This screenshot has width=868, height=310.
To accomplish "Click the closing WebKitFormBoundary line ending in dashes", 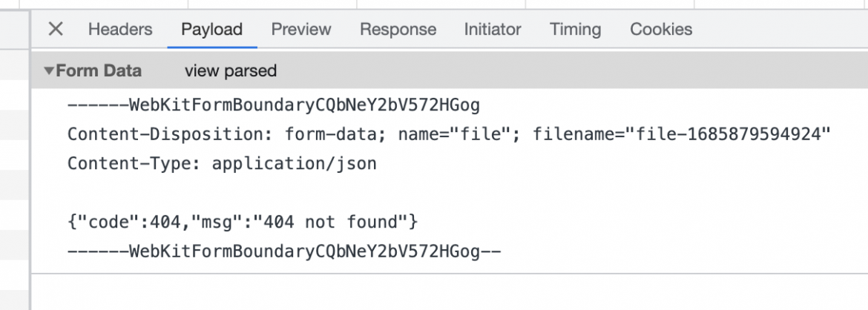I will click(284, 251).
